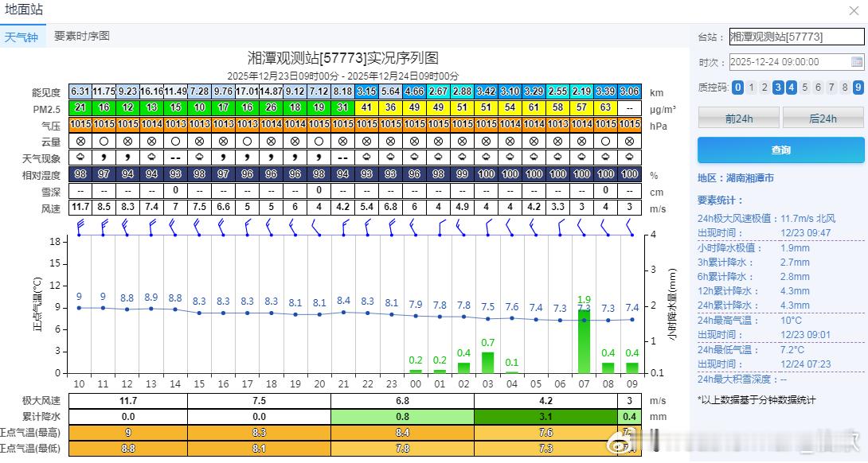Screen dimensions: 868x463
Task: Click the PM2.5 cell showing 26
Action: pos(272,107)
